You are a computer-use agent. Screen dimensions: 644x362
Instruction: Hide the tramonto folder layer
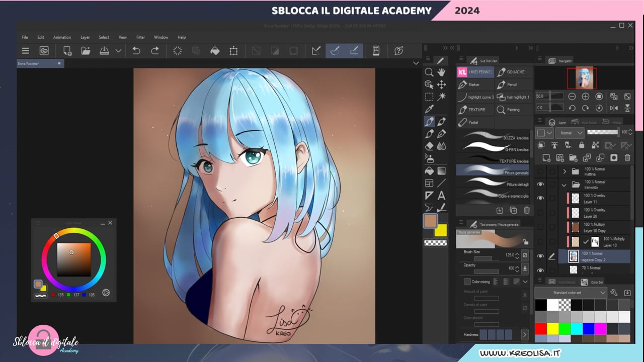coord(540,185)
